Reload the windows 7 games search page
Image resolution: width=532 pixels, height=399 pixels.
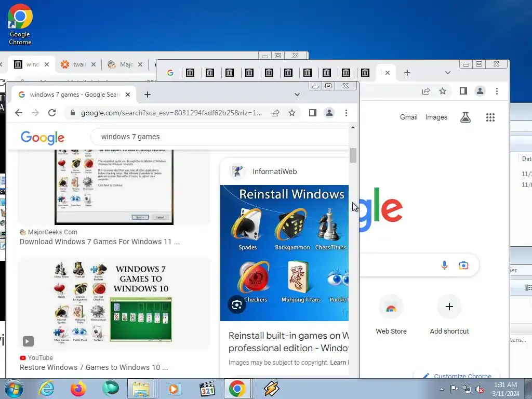[52, 113]
